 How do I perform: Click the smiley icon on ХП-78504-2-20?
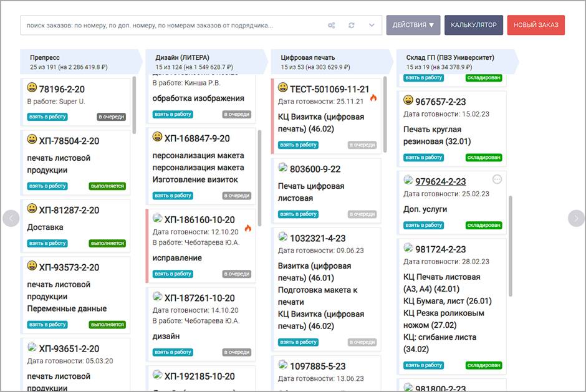pyautogui.click(x=32, y=139)
